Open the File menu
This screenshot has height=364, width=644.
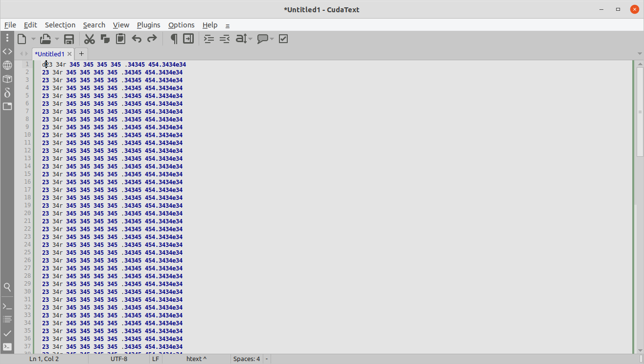[10, 25]
